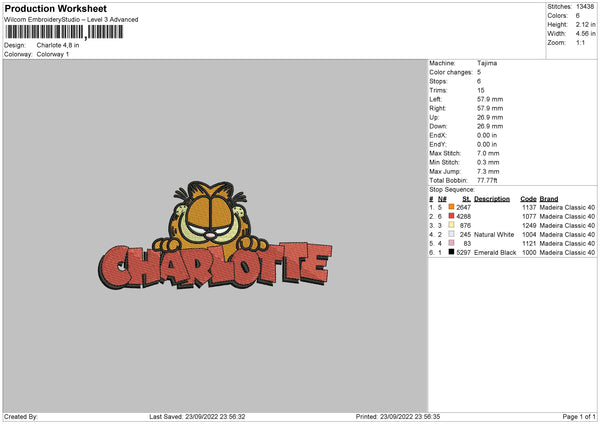Click the Emerald Black swatch in stop 6
Image resolution: width=600 pixels, height=424 pixels.
click(451, 252)
